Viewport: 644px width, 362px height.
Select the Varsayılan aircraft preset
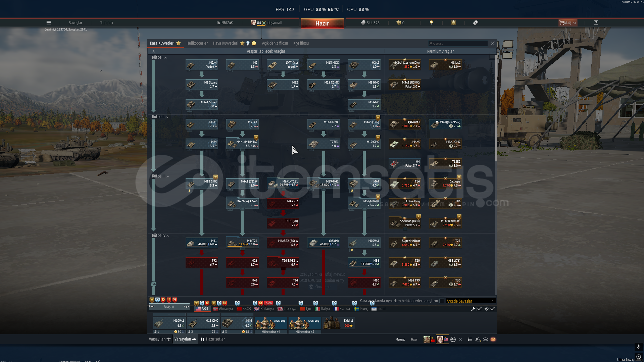click(160, 339)
